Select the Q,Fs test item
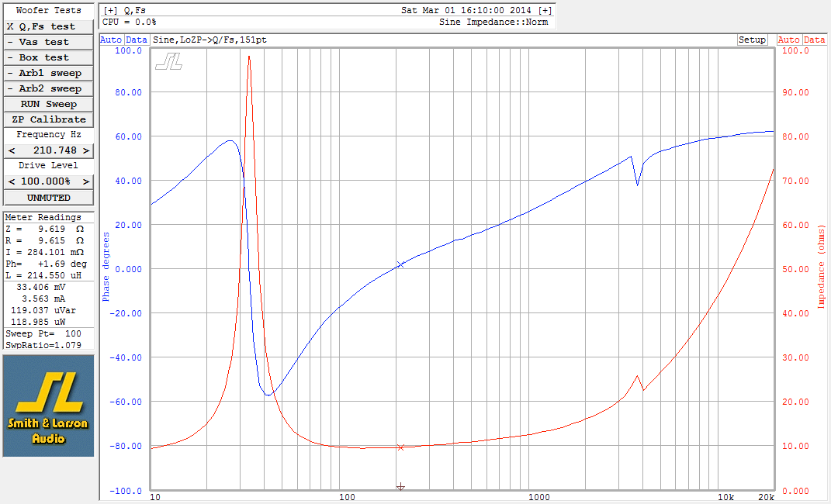 [48, 26]
